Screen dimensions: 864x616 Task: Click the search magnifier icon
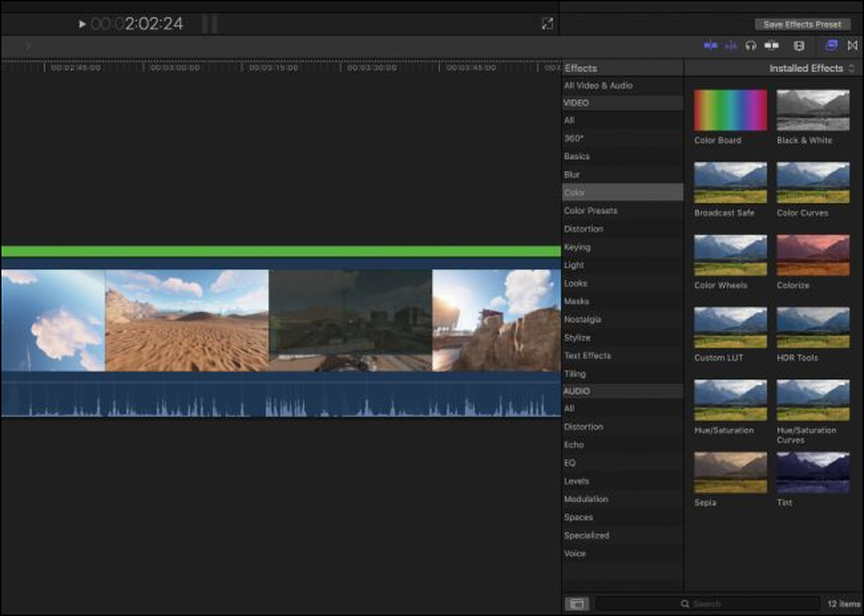[x=685, y=604]
